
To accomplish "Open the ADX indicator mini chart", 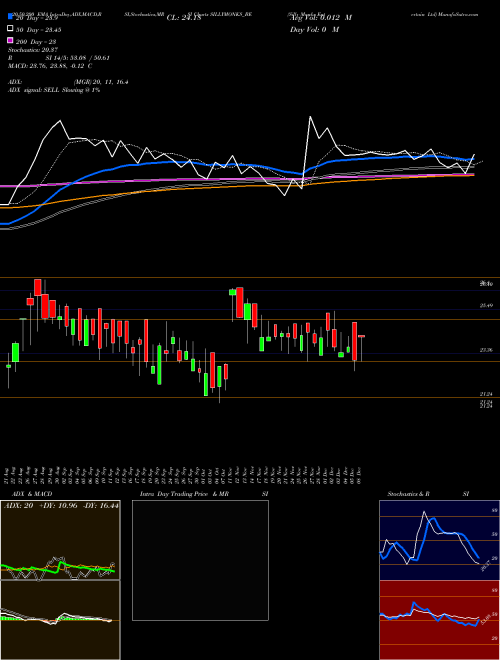I will coord(60,540).
